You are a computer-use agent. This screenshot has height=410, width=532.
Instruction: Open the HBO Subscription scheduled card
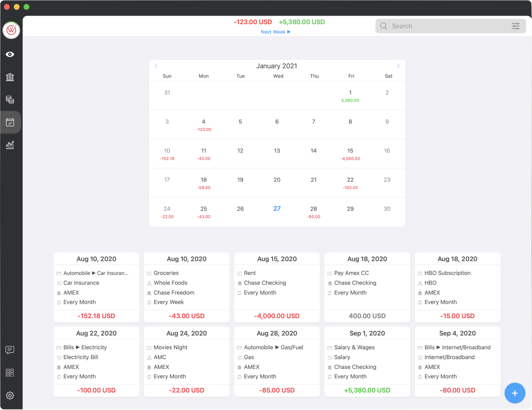click(x=457, y=287)
